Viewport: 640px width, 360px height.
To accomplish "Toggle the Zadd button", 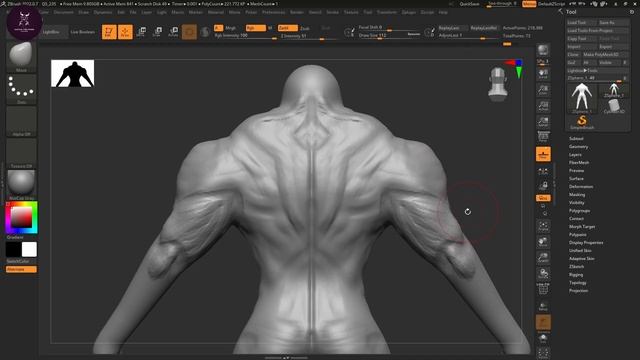I will (x=288, y=28).
